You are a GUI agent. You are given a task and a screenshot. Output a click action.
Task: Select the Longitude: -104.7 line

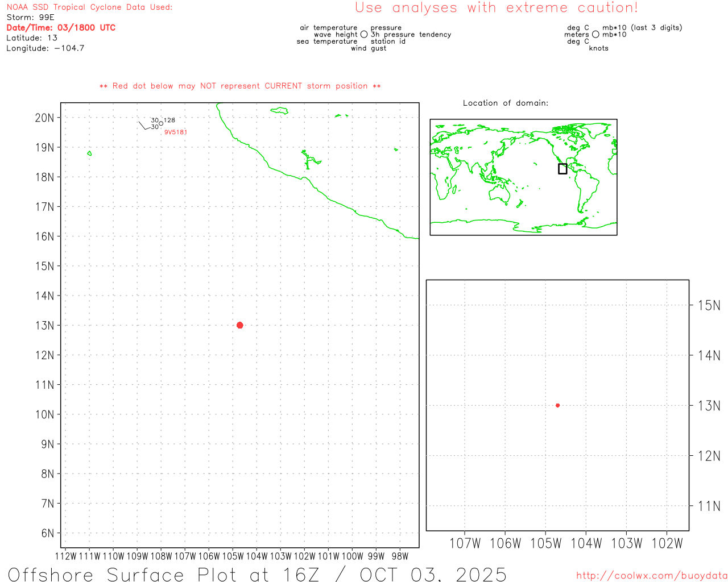45,48
